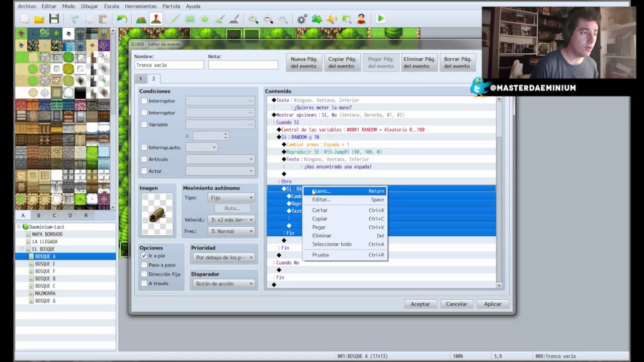Open the Event Searcher icon
Image resolution: width=644 pixels, height=362 pixels.
(x=347, y=19)
